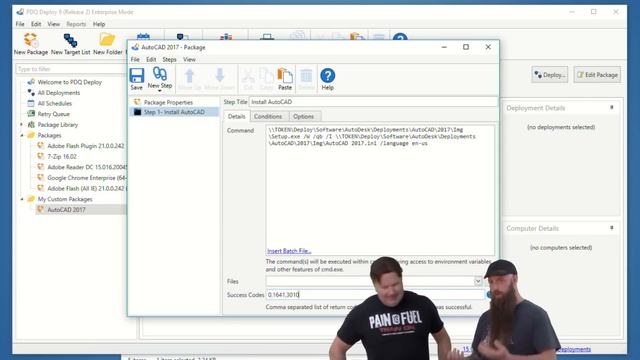
Task: Select Package Properties in step list
Action: click(x=168, y=102)
